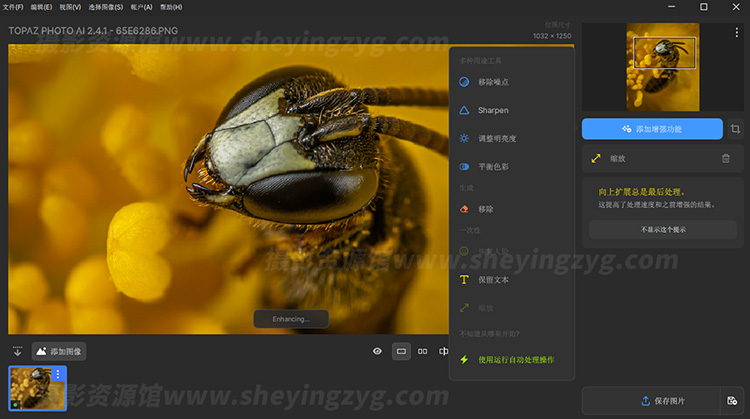Collapse the filmstrip with the down-arrow icon
750x419 pixels.
coord(17,351)
